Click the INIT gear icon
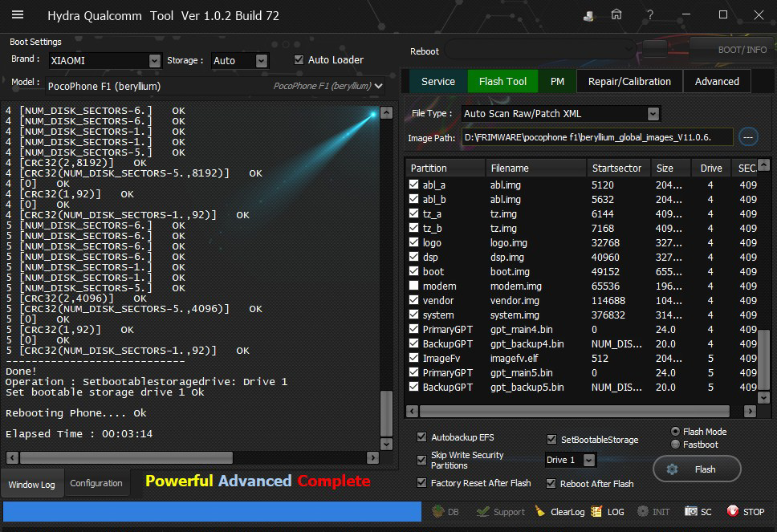The image size is (777, 532). click(x=642, y=511)
